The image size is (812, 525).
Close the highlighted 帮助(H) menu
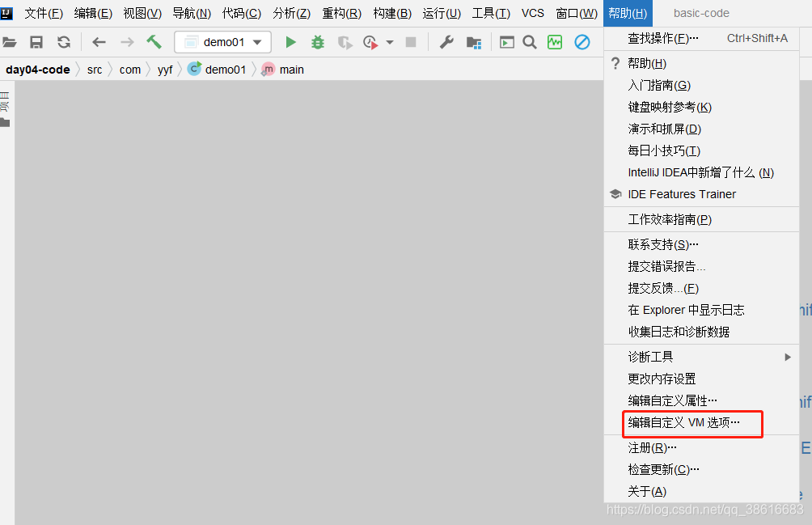(x=628, y=13)
